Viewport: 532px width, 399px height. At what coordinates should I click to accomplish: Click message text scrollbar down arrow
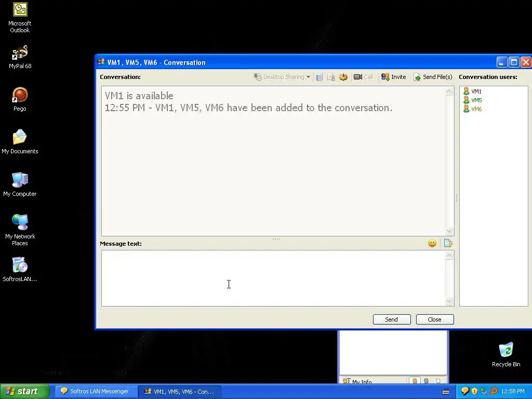(x=449, y=301)
